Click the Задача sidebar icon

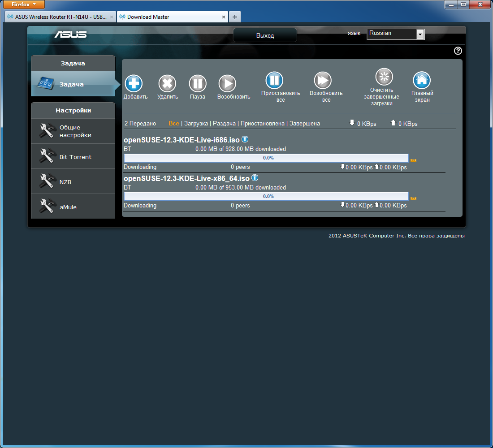pyautogui.click(x=46, y=83)
